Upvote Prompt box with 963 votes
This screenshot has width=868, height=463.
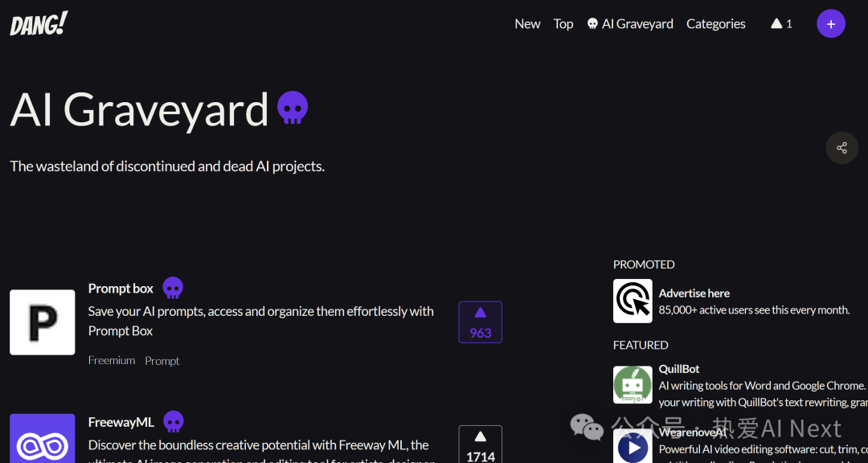(480, 322)
